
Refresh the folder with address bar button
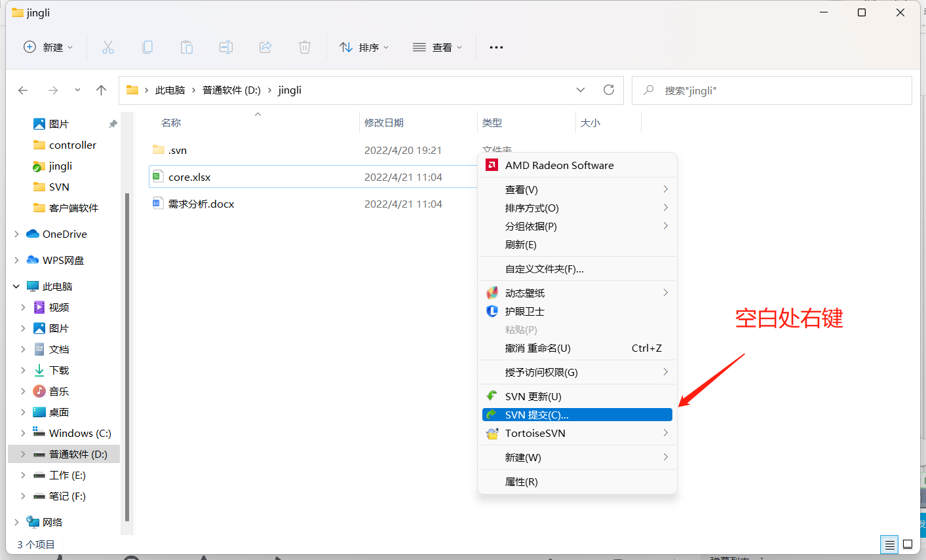coord(609,90)
